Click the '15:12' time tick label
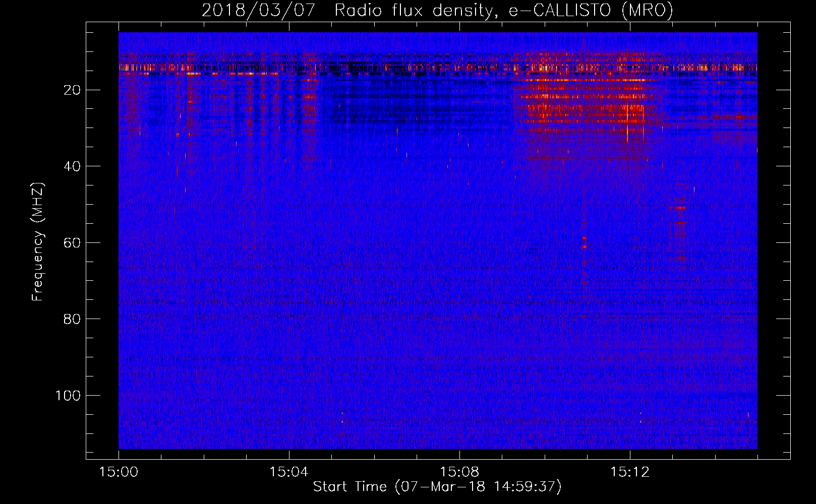The image size is (816, 504). (630, 472)
